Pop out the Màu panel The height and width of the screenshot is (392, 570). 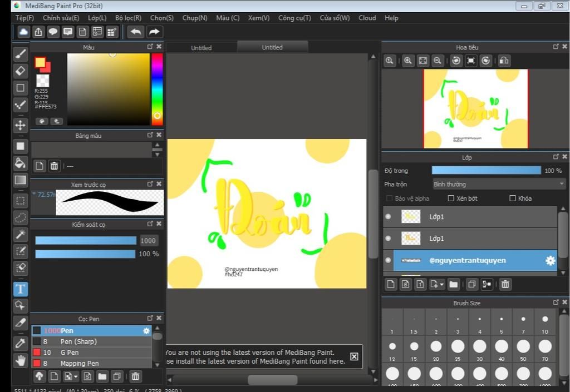pos(150,47)
